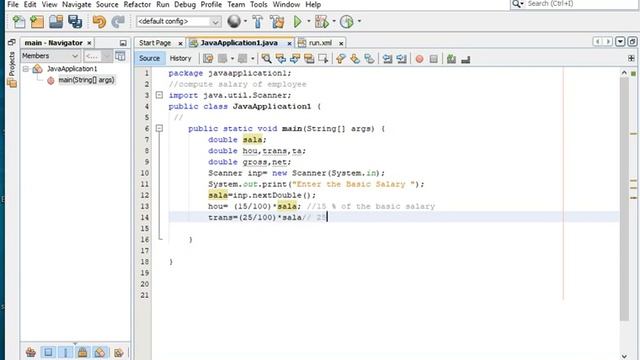Screen dimensions: 640x360
Task: Toggle Highlight Search icon
Action: tap(309, 59)
